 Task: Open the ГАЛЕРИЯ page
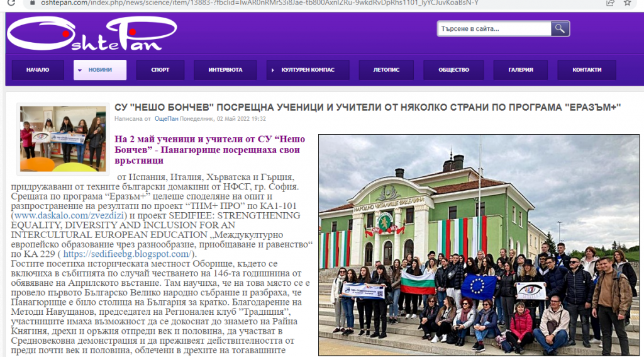(520, 70)
